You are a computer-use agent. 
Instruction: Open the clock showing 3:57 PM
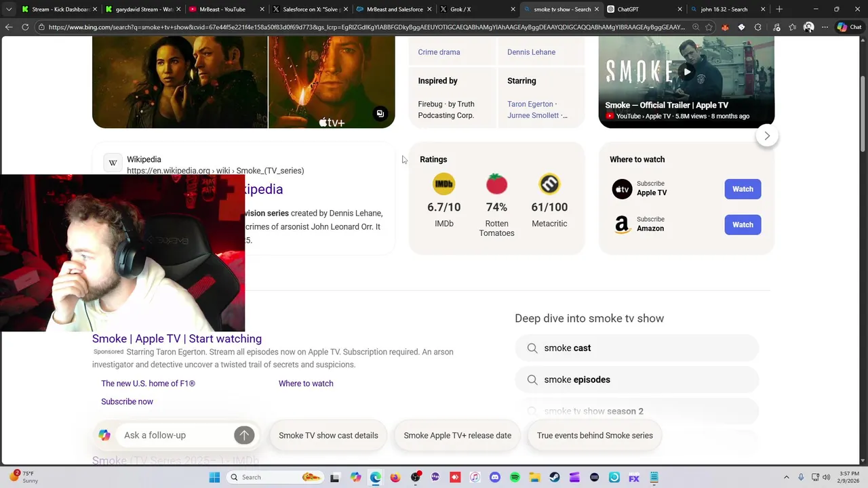click(x=840, y=477)
